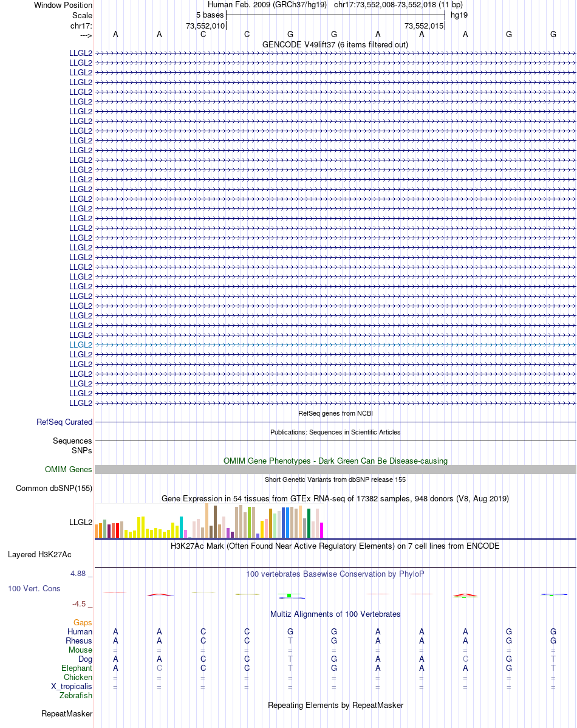The width and height of the screenshot is (577, 728).
Task: Select the "Elephant" alignment row label
Action: tap(77, 668)
